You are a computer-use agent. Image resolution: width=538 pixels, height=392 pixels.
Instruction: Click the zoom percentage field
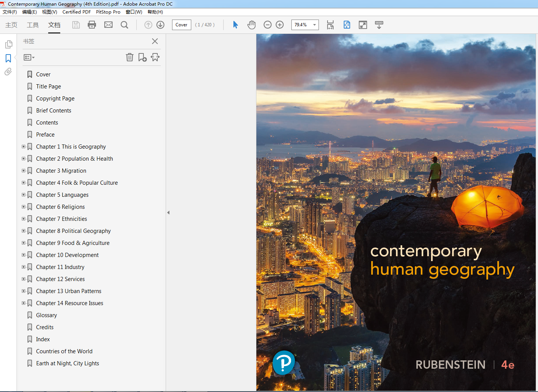point(301,25)
